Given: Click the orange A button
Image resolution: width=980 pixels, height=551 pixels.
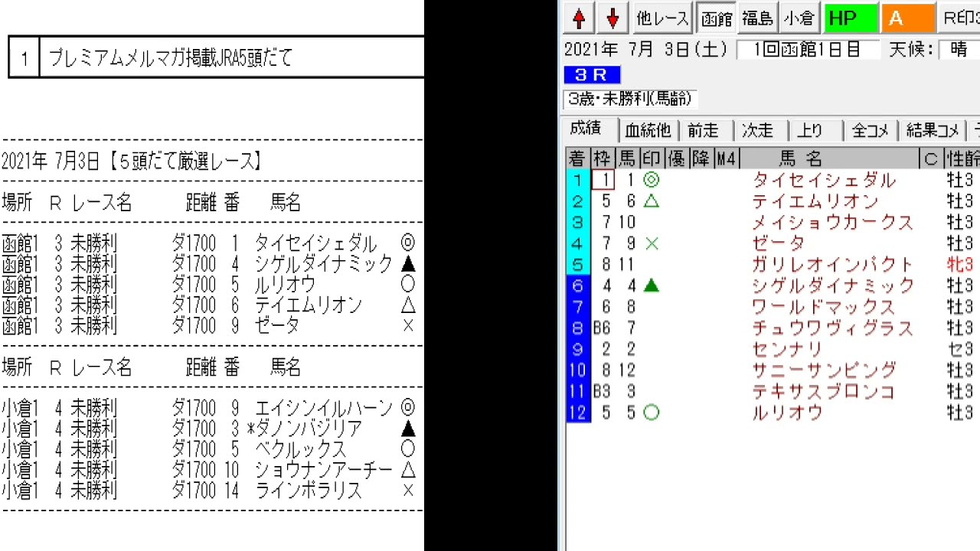Looking at the screenshot, I should [x=907, y=18].
